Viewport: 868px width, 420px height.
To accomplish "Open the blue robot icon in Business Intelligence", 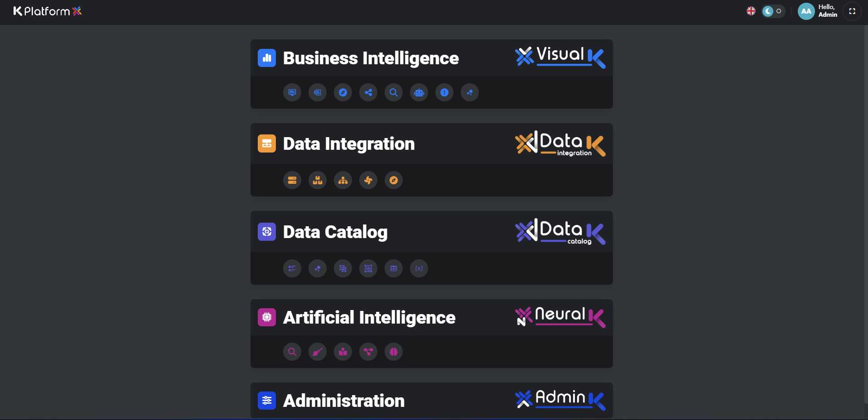I will click(x=419, y=92).
